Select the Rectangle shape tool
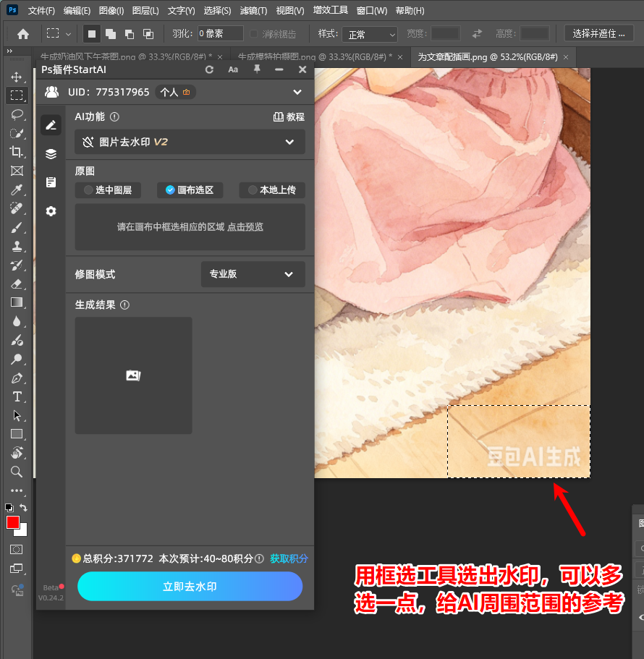This screenshot has height=659, width=644. tap(17, 434)
